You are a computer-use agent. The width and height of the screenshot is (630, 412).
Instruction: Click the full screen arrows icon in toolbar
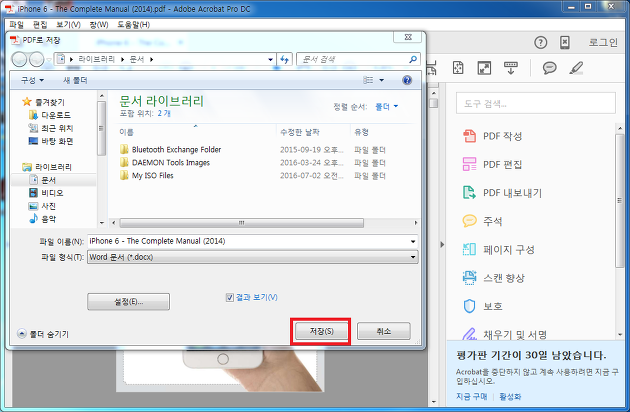[484, 68]
